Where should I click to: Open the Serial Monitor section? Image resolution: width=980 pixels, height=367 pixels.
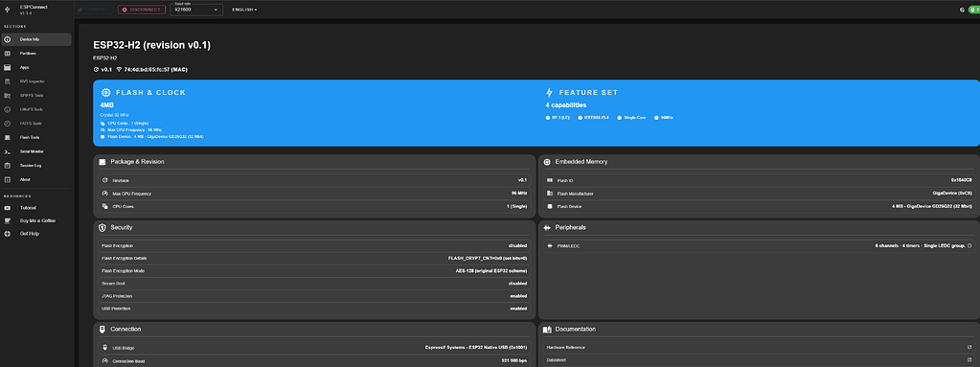[36, 151]
